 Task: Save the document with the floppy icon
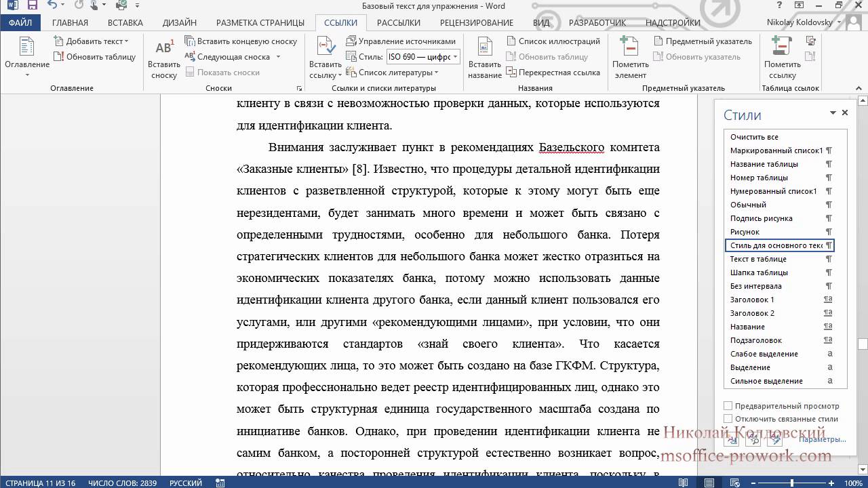tap(33, 6)
